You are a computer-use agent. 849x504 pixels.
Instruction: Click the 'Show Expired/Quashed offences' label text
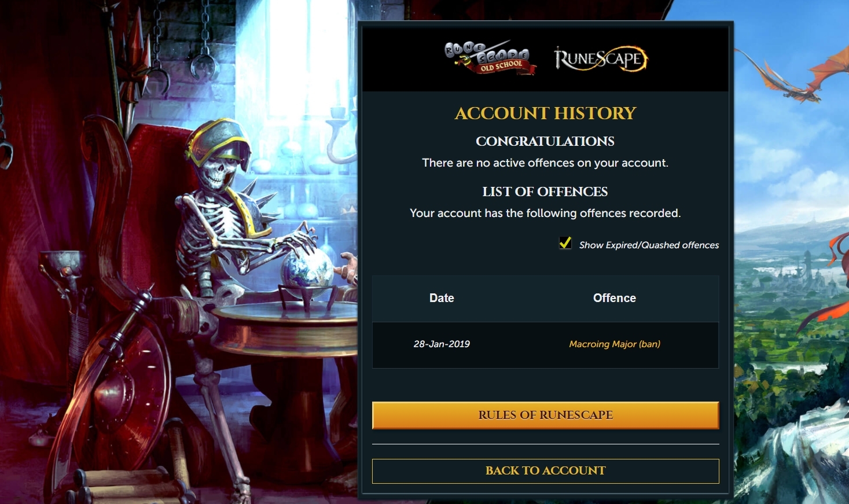coord(649,245)
